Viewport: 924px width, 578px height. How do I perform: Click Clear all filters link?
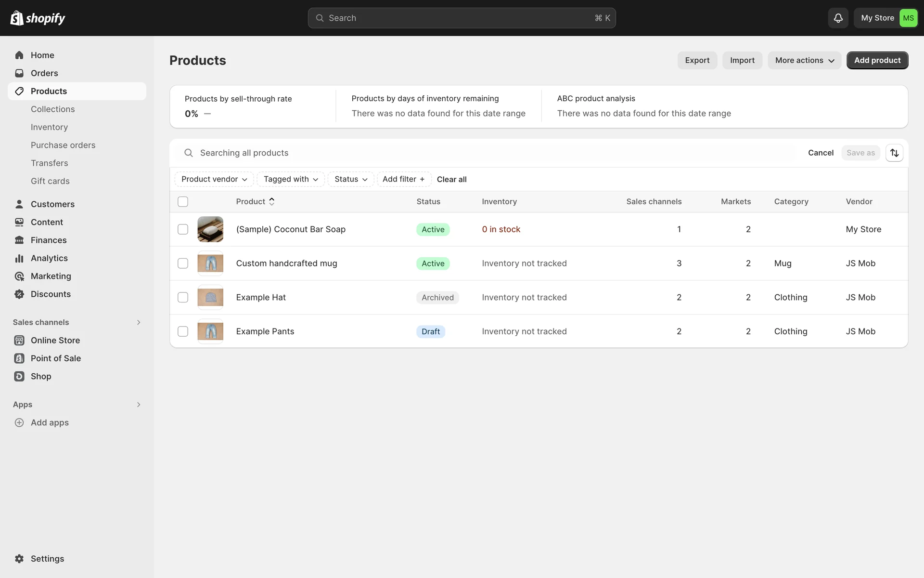(451, 179)
